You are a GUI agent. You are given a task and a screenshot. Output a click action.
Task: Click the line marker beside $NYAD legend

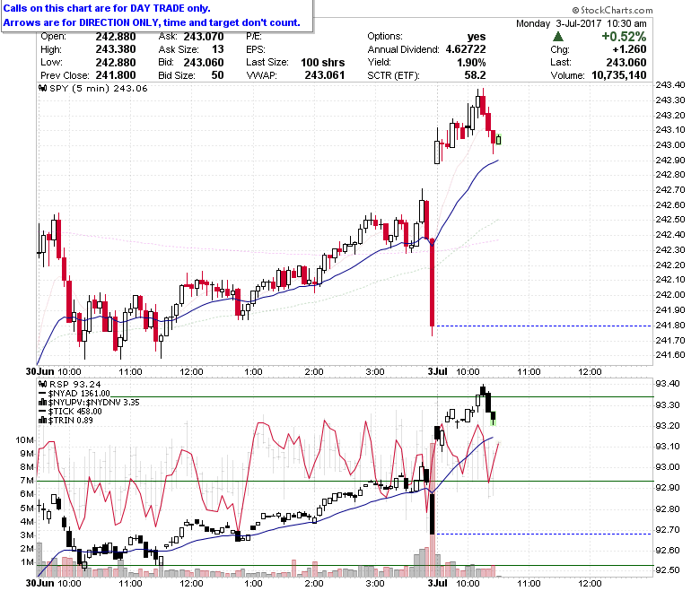coord(43,394)
